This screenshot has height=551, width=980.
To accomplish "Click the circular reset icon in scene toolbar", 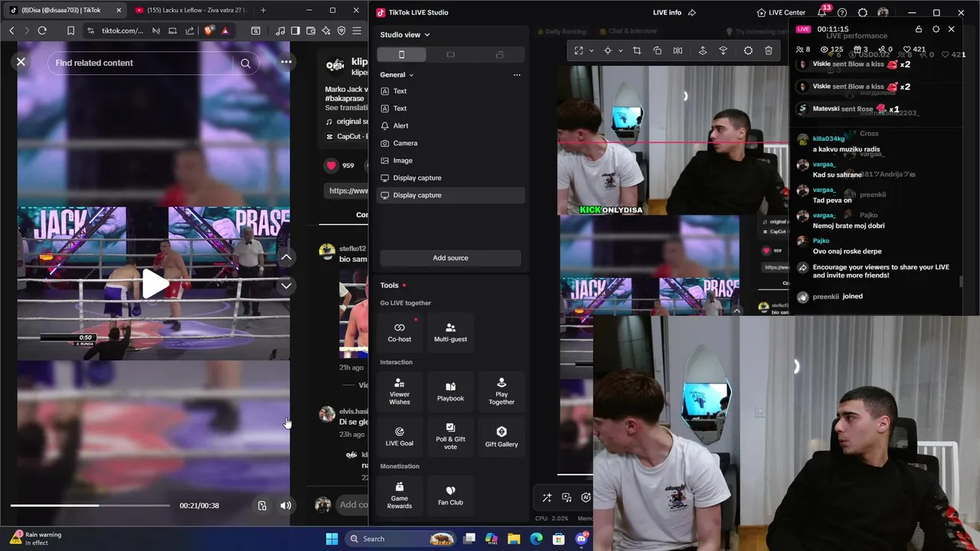I will click(748, 51).
